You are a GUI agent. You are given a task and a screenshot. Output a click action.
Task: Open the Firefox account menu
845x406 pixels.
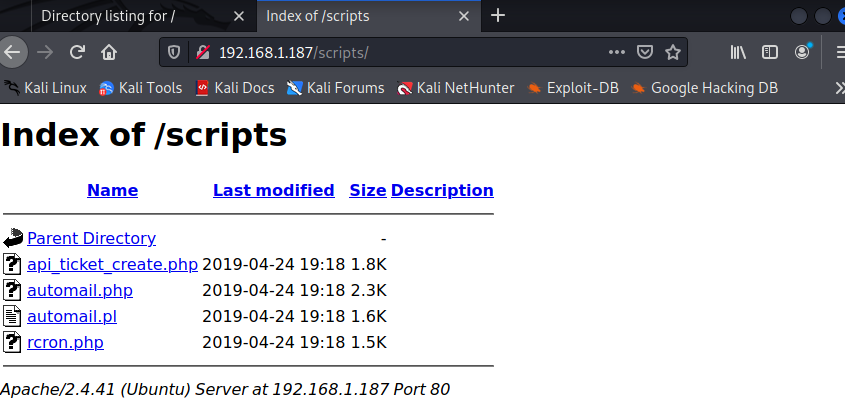coord(802,52)
